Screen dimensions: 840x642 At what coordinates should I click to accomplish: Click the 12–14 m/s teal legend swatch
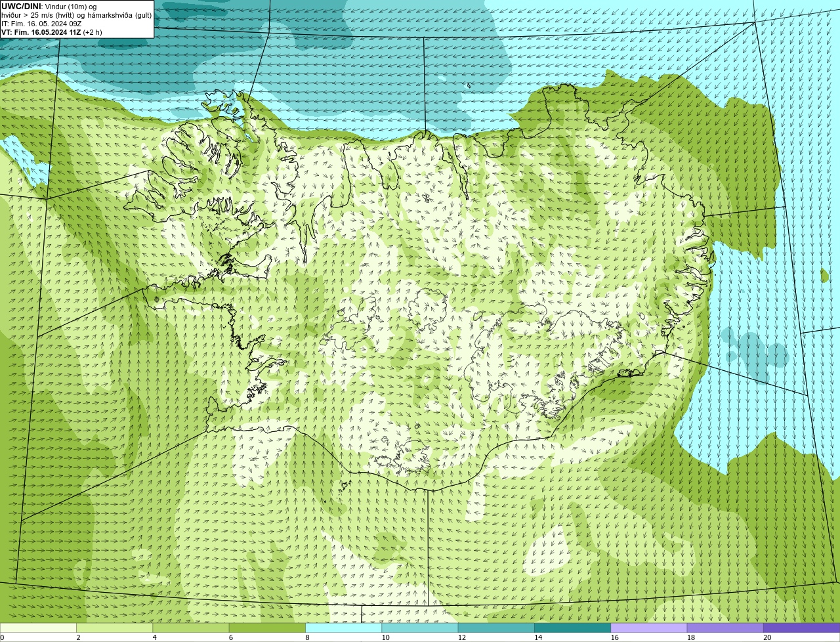pyautogui.click(x=496, y=628)
